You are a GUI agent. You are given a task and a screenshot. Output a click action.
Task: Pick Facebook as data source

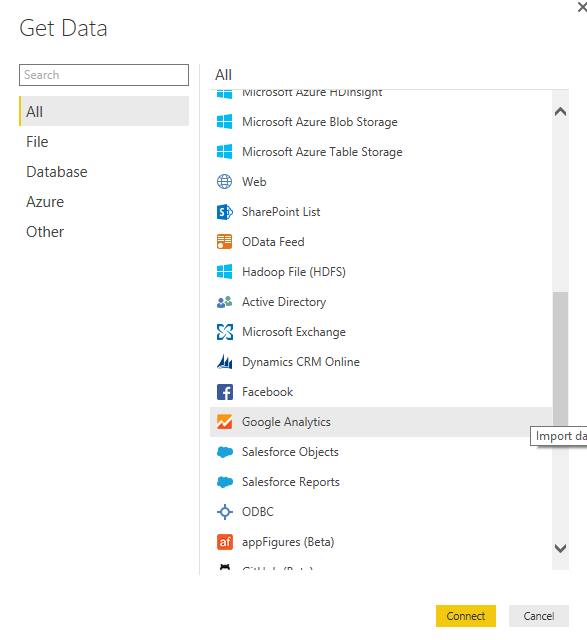click(381, 392)
